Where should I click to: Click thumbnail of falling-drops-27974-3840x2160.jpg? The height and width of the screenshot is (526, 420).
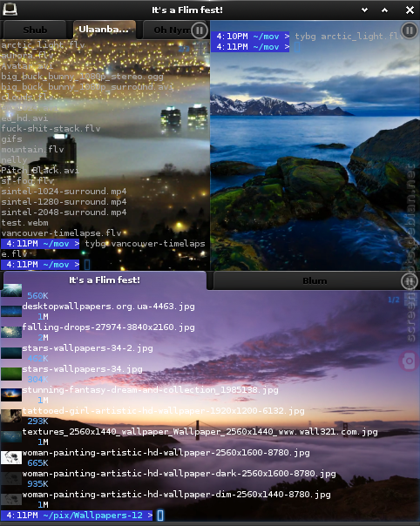(x=11, y=332)
